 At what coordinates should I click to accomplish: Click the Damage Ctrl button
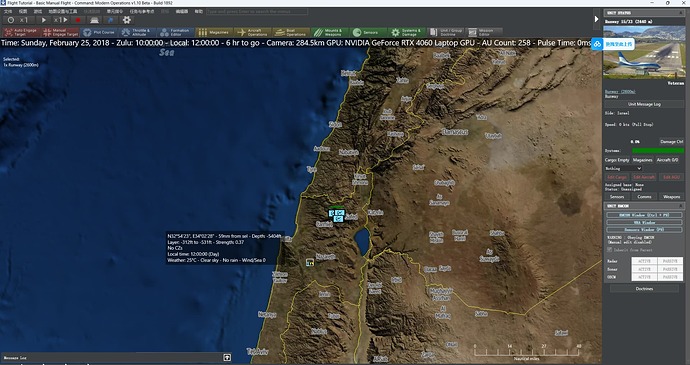point(672,142)
